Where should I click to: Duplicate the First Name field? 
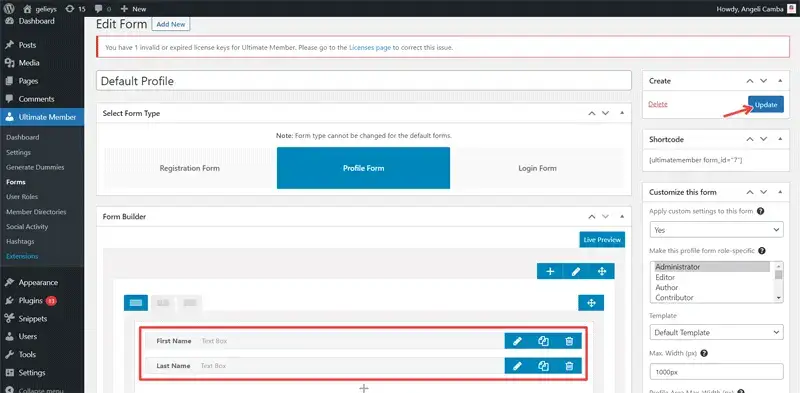click(x=543, y=341)
